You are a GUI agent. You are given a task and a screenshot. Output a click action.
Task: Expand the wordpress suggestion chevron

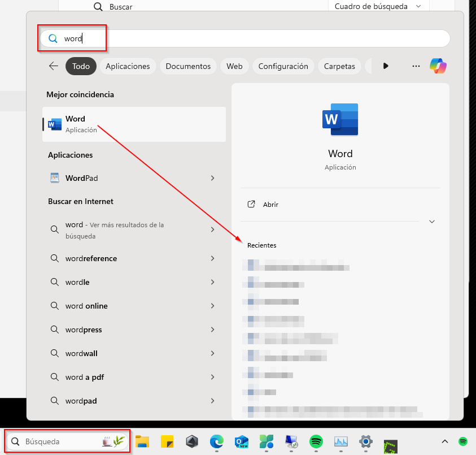(212, 330)
